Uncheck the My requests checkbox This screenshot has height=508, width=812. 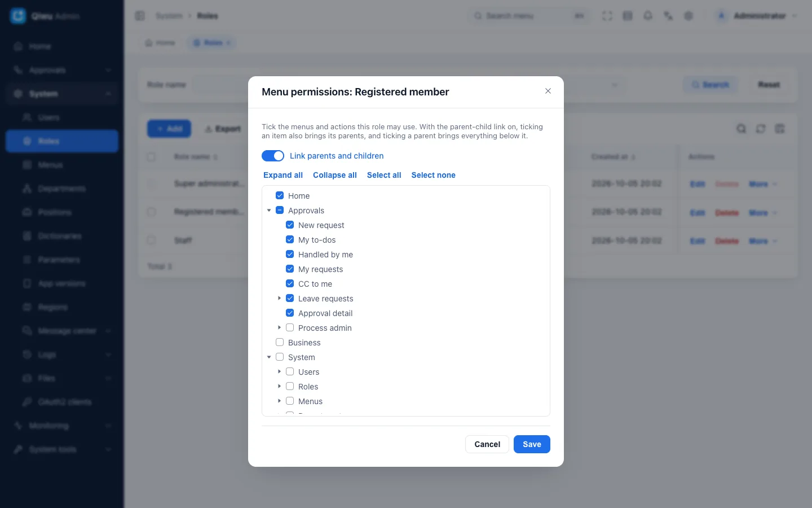pos(290,269)
